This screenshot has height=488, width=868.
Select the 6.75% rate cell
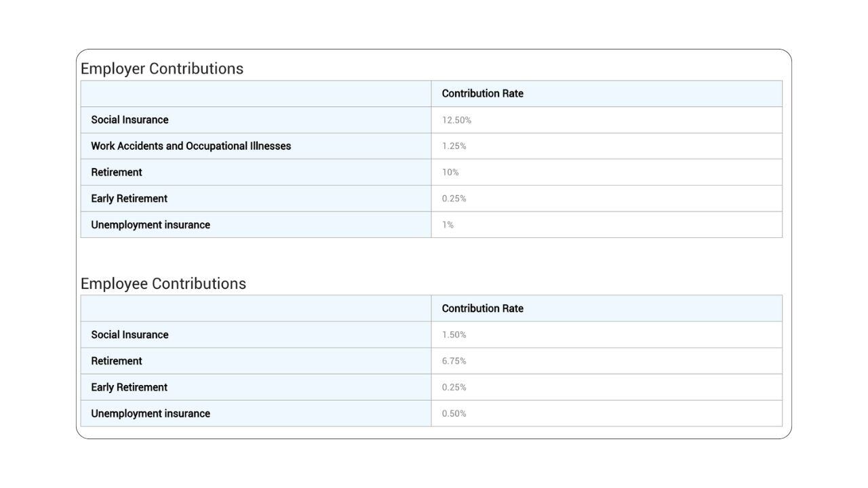[454, 361]
